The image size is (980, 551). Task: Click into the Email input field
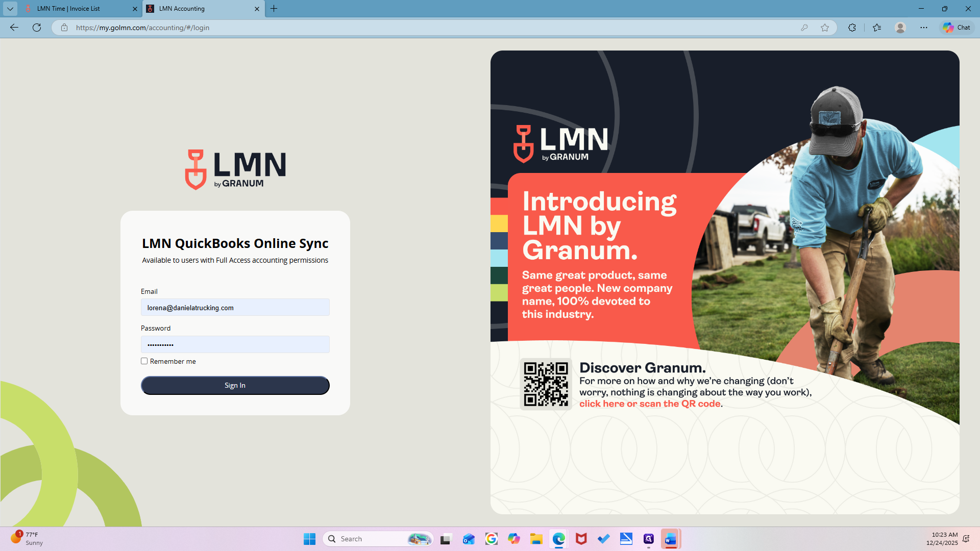[235, 307]
